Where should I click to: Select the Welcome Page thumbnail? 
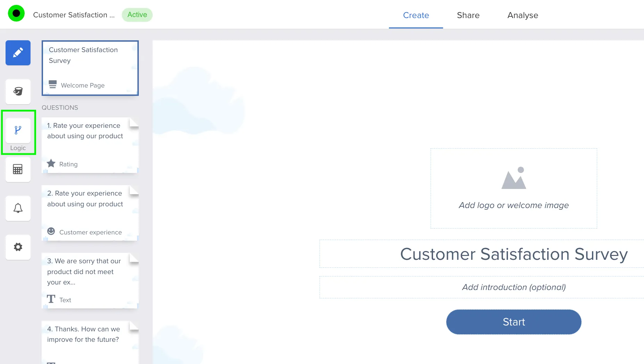pyautogui.click(x=90, y=68)
